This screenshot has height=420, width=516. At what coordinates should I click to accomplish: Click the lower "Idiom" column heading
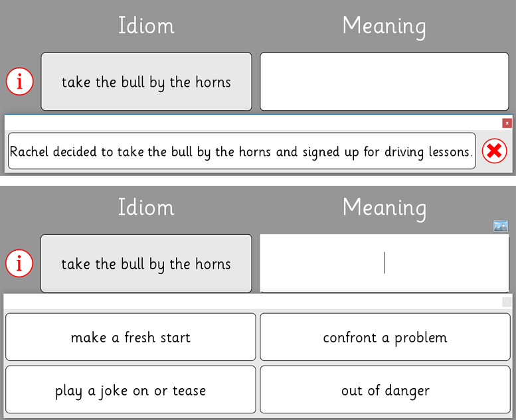[146, 207]
